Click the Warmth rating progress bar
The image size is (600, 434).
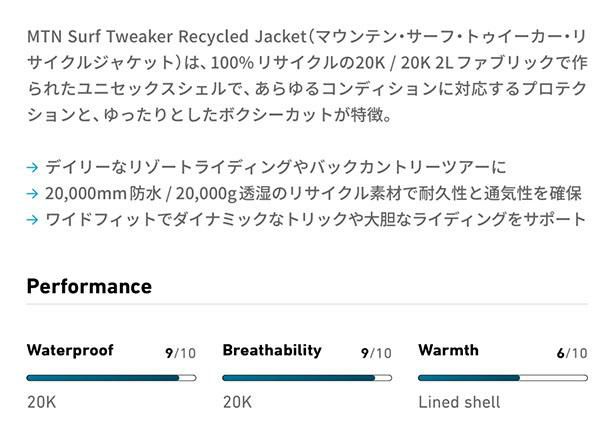[x=502, y=378]
